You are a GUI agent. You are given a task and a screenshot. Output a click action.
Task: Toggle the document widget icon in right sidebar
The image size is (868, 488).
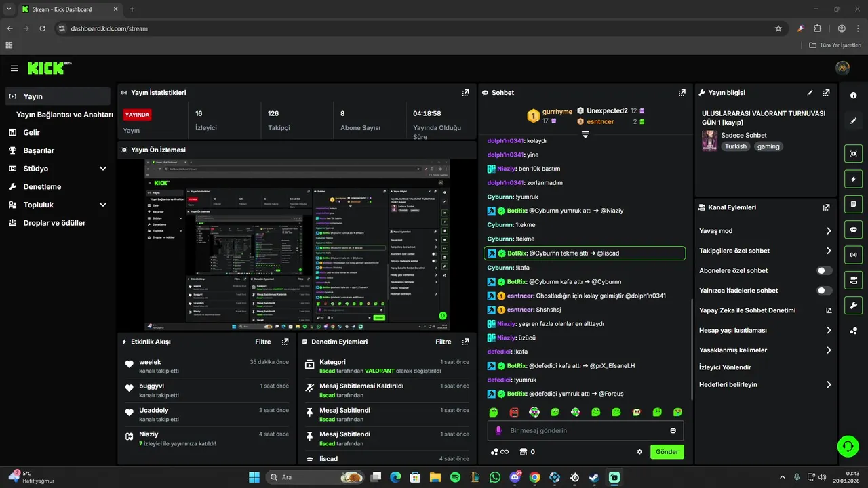[854, 204]
